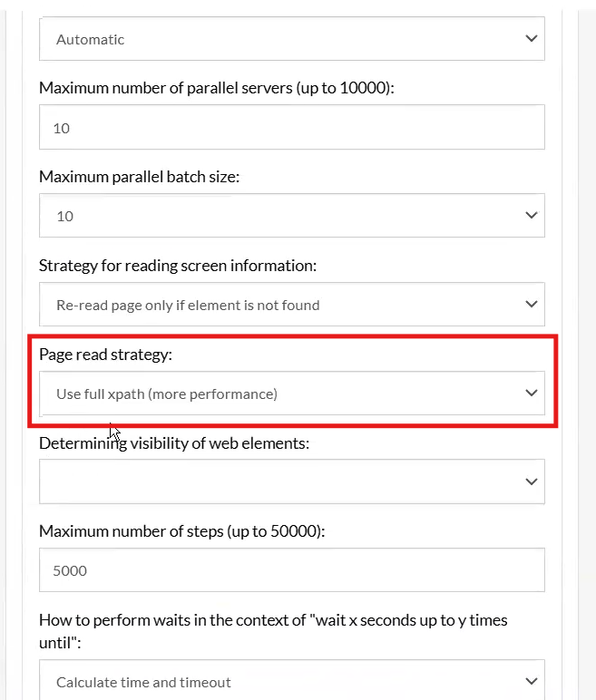Click the 'Maximum number of parallel servers' label
The image size is (596, 700).
(217, 89)
